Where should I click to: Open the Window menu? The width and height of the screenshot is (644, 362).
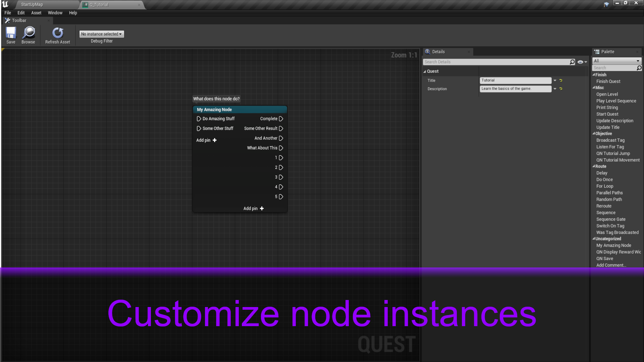coord(55,13)
